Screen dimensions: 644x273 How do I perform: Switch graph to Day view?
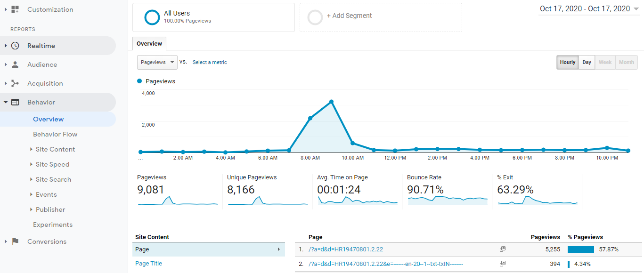(587, 62)
